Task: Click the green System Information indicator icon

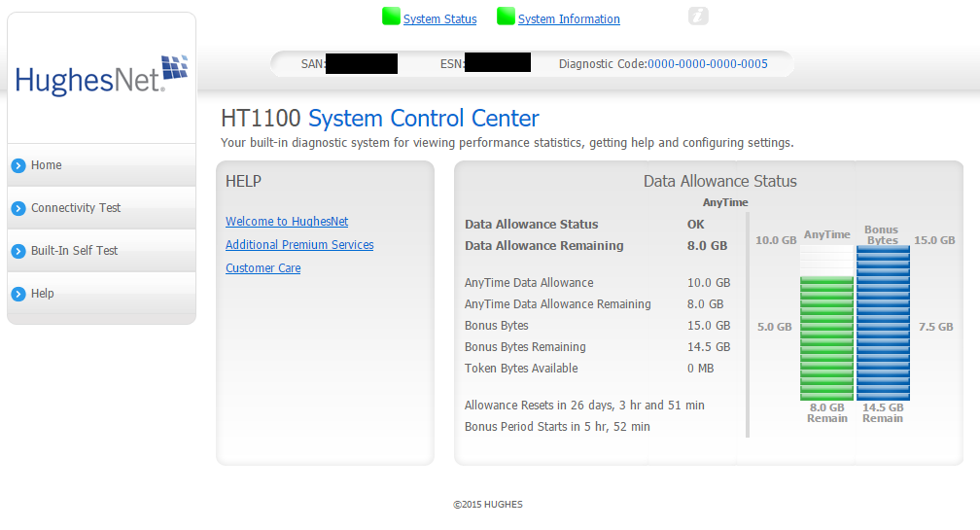Action: coord(506,17)
